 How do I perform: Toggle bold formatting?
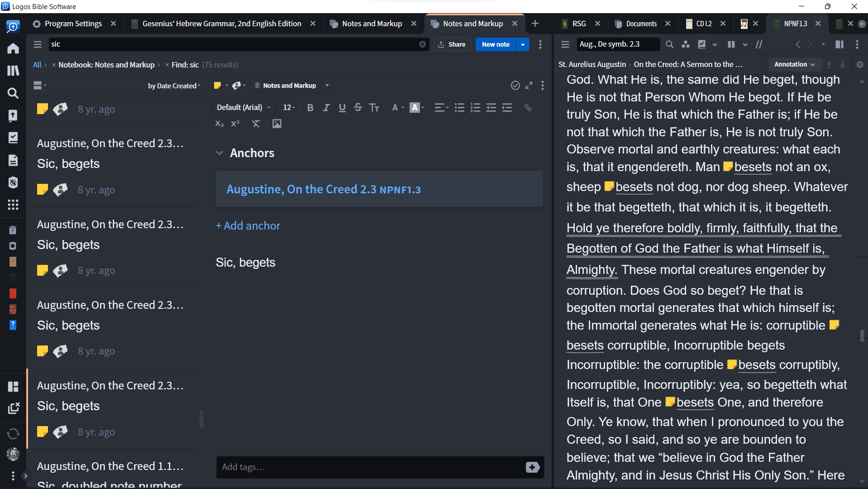310,107
